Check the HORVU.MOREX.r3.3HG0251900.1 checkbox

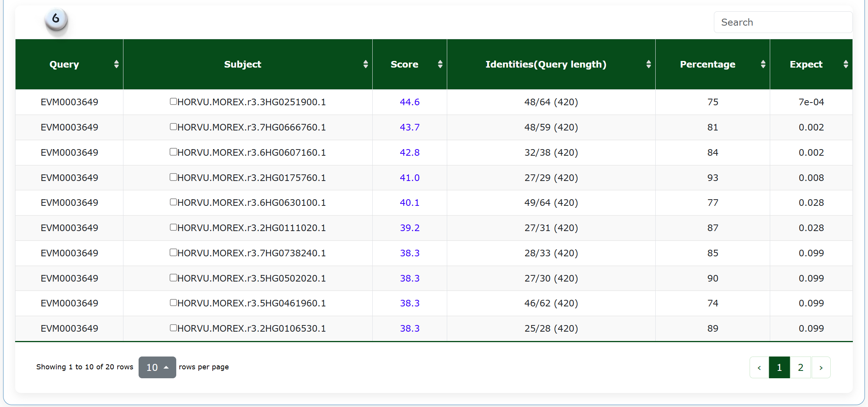tap(174, 101)
